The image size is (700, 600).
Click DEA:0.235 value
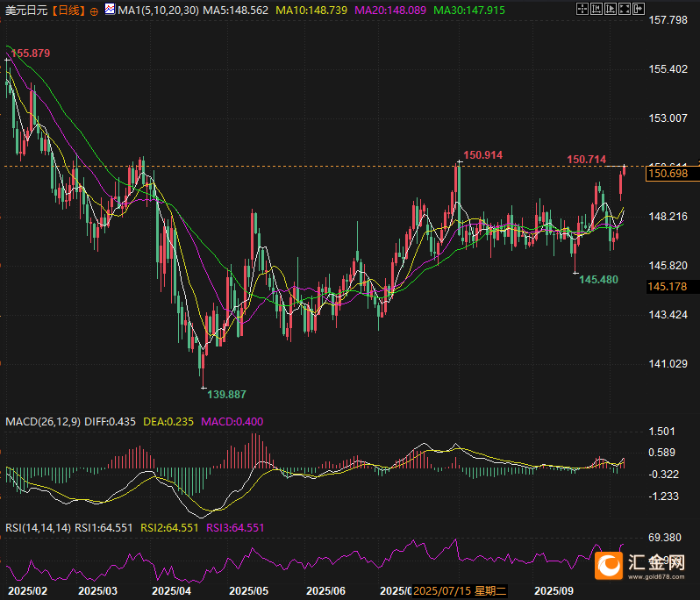click(x=168, y=421)
